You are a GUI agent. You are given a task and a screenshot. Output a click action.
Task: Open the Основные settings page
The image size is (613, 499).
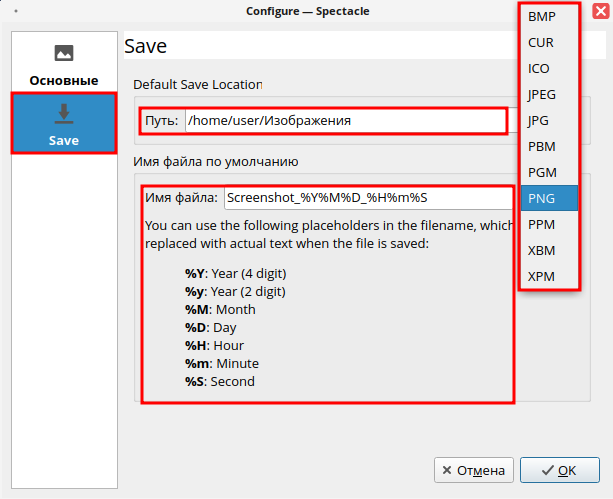pos(64,64)
